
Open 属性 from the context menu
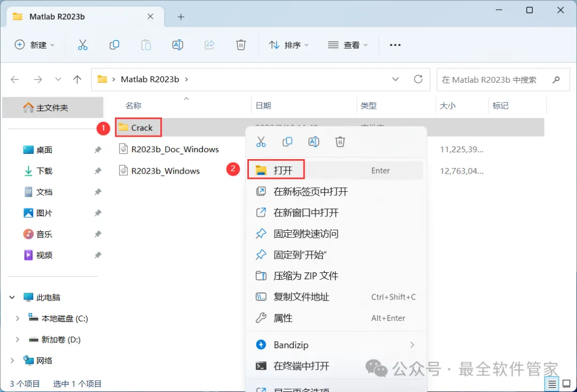pyautogui.click(x=335, y=318)
